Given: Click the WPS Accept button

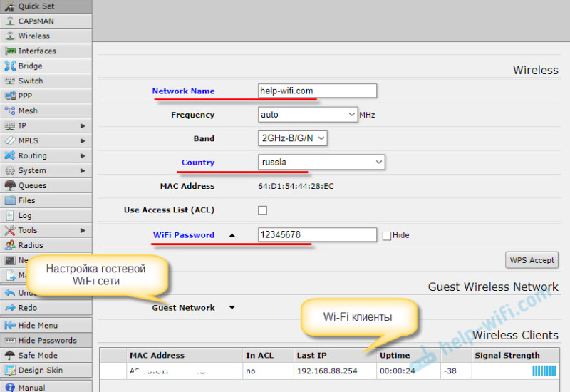Looking at the screenshot, I should tap(532, 260).
